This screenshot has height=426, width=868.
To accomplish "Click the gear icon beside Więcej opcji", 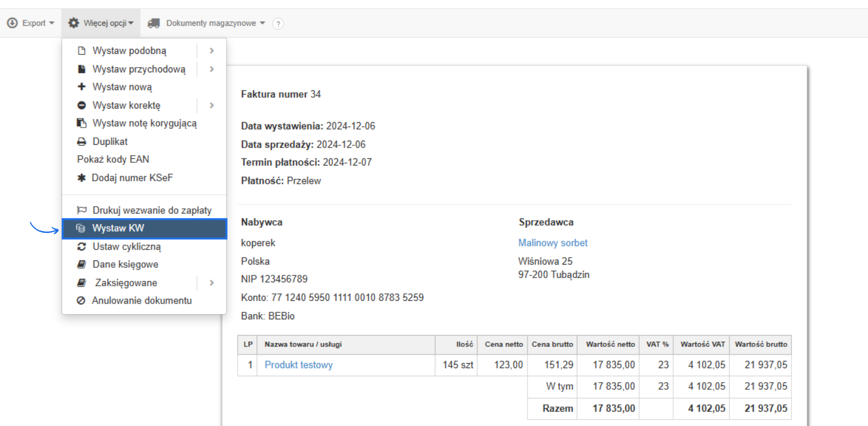I will pyautogui.click(x=73, y=23).
